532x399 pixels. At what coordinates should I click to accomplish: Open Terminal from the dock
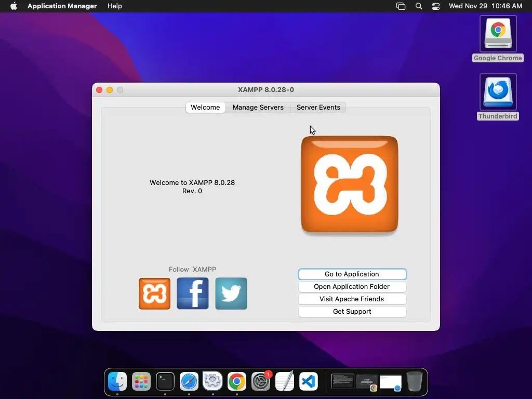point(165,381)
